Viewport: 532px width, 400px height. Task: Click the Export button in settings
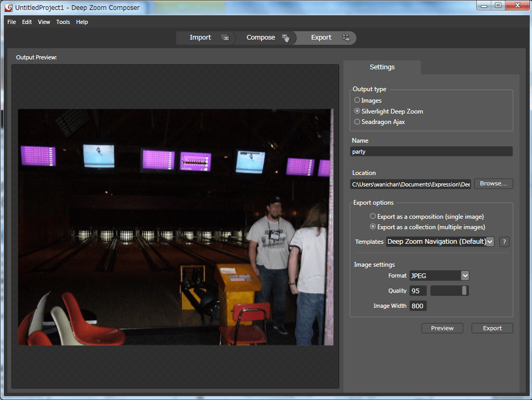click(x=492, y=328)
